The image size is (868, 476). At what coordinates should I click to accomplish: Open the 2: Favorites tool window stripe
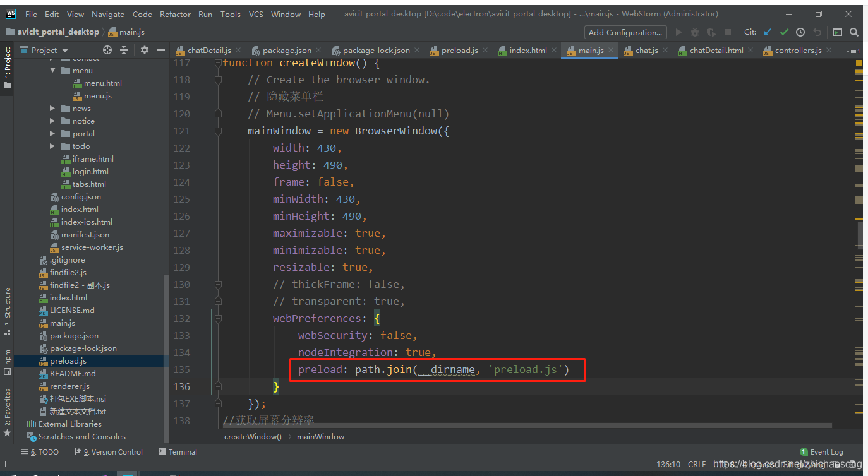[8, 413]
